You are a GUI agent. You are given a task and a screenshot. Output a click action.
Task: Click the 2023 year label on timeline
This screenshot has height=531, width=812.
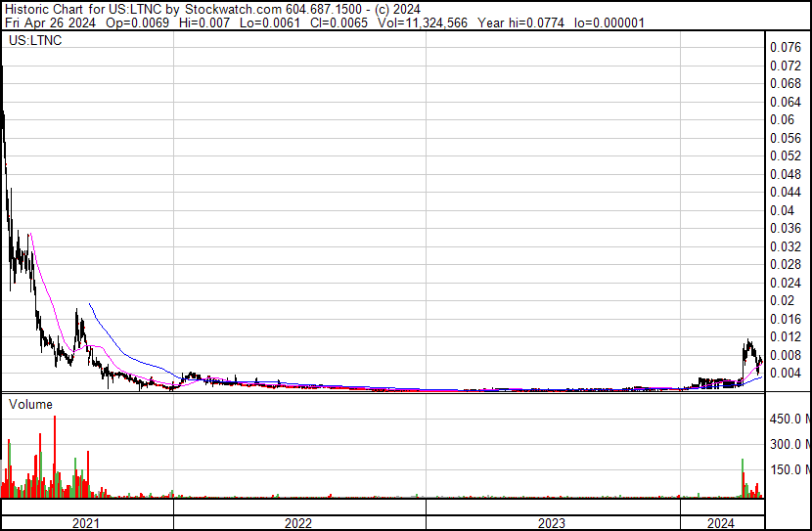tap(552, 523)
